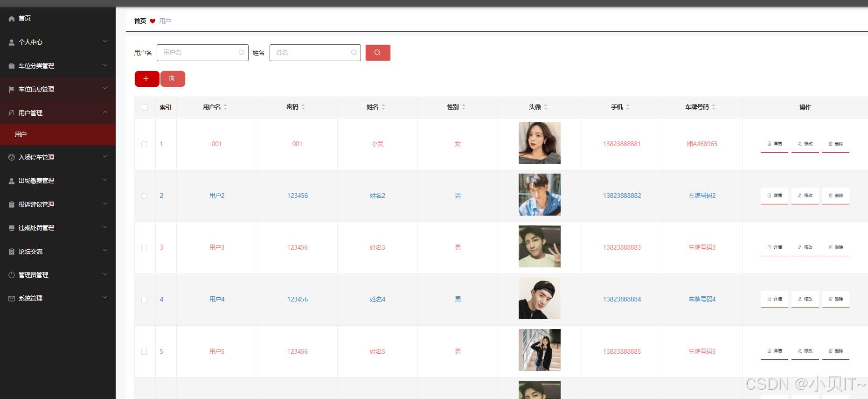Click license plate 湘A468965
This screenshot has height=399, width=868.
(x=702, y=144)
